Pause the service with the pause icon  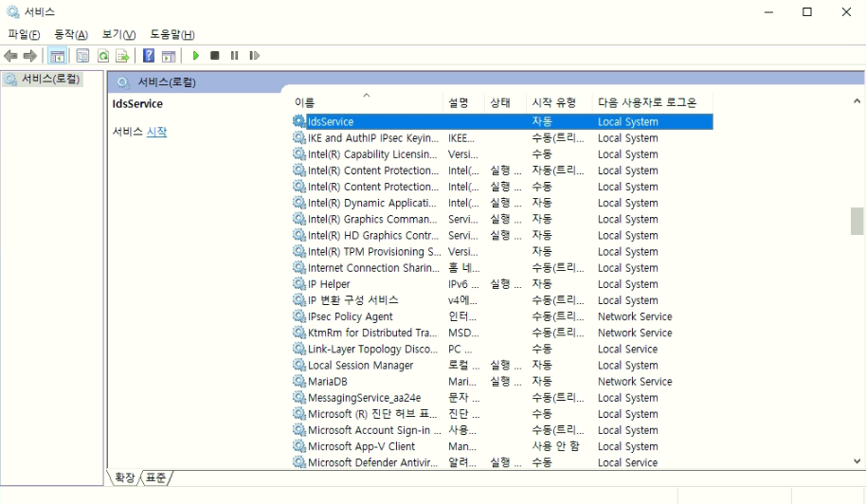(235, 56)
